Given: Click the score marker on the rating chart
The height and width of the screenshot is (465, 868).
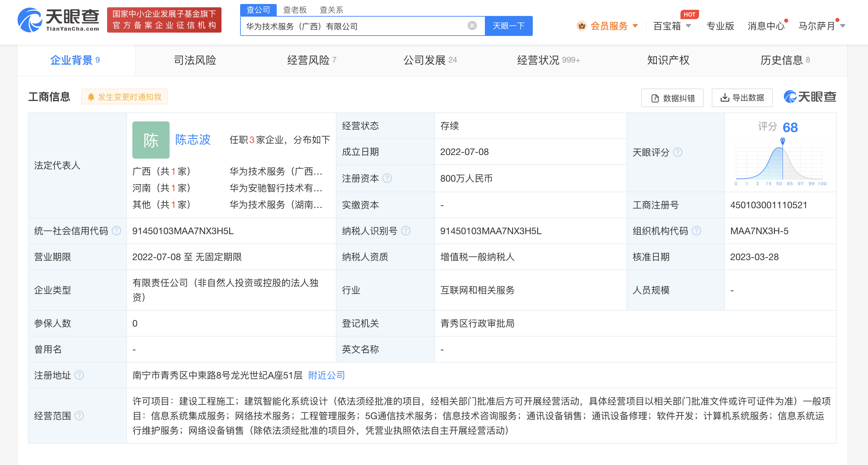Looking at the screenshot, I should [x=783, y=141].
